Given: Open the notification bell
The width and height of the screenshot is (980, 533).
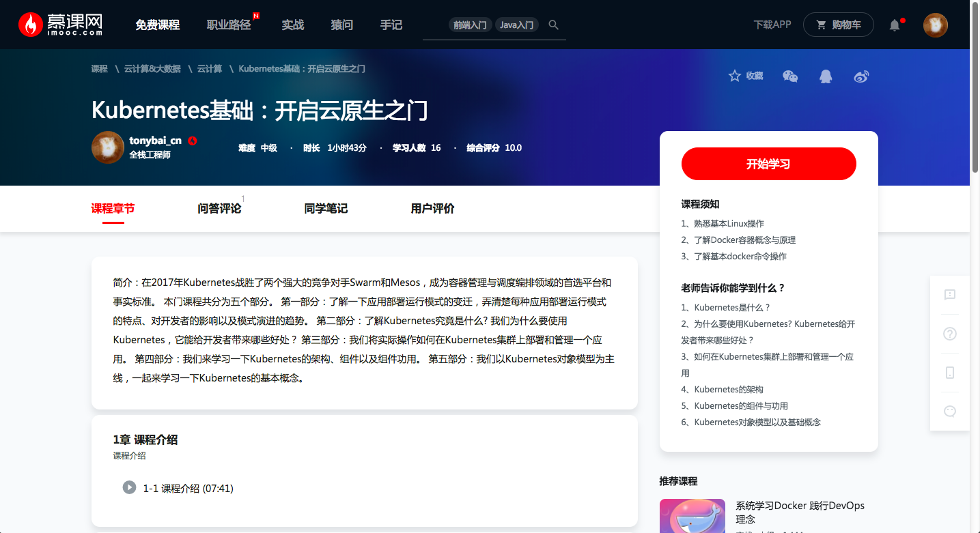Looking at the screenshot, I should (x=895, y=25).
